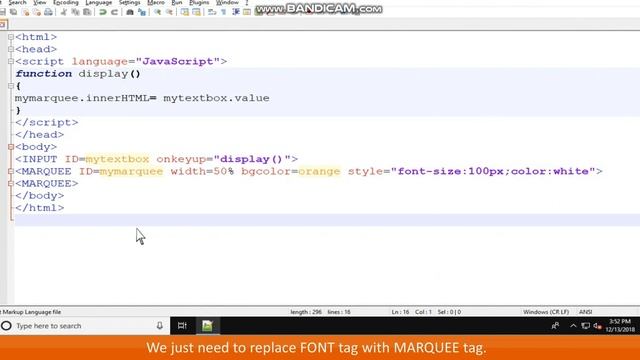Click the green Undo arrow

tap(102, 12)
